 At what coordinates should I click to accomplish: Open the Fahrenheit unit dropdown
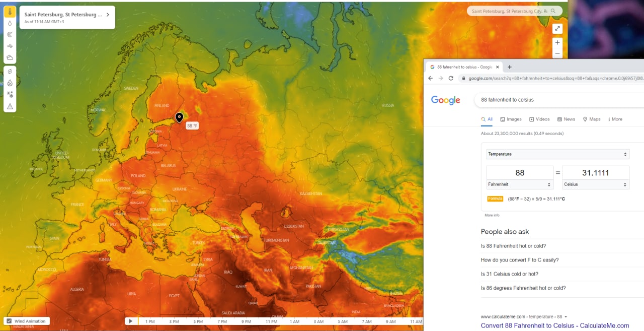520,184
